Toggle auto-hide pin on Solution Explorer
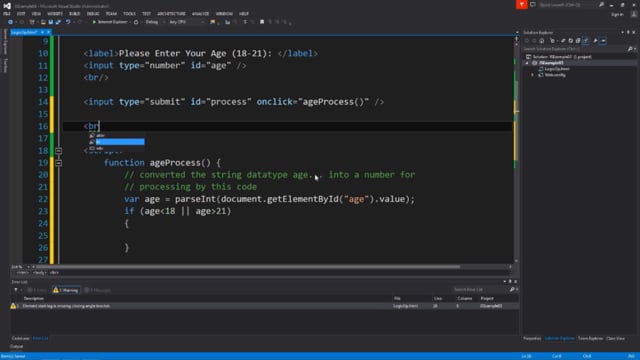The height and width of the screenshot is (360, 640). [628, 32]
